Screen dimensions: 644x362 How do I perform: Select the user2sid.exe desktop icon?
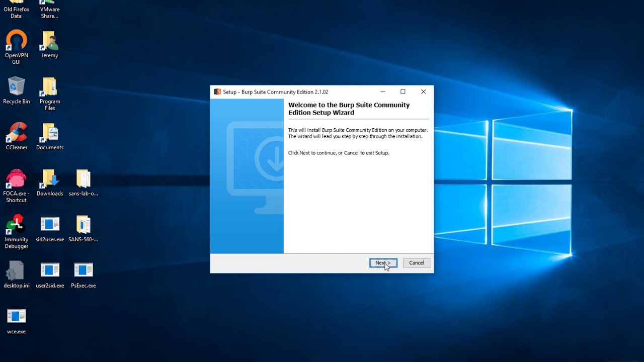[50, 275]
